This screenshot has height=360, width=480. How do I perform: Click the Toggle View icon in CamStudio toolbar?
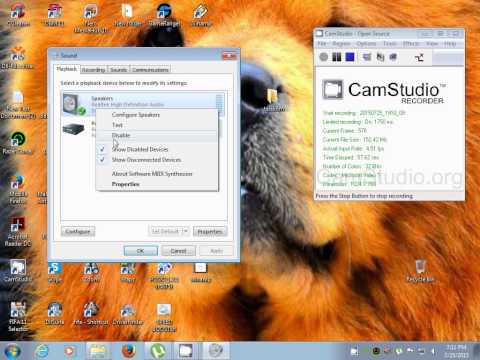tap(367, 57)
